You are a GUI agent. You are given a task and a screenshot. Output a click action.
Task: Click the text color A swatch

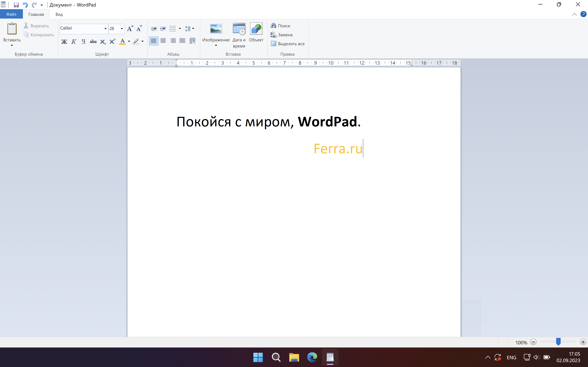[122, 42]
